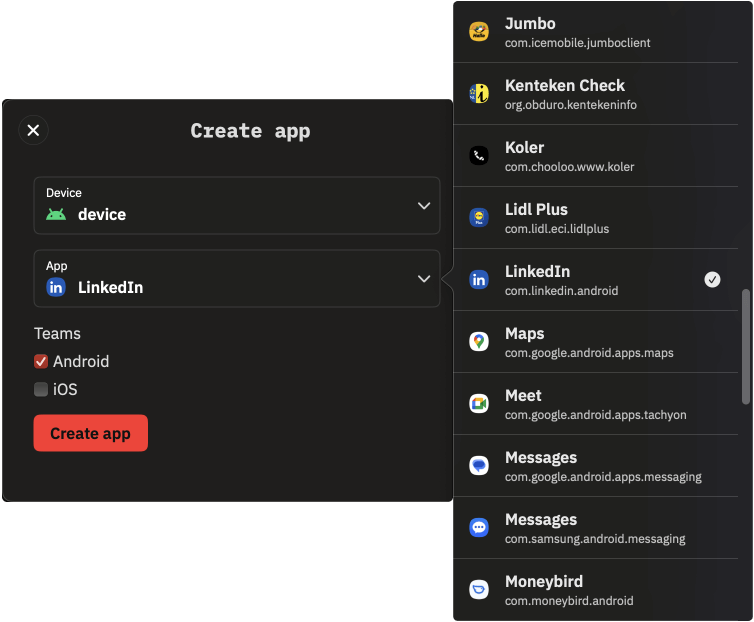
Task: Click the Moneybird app icon
Action: pos(478,590)
